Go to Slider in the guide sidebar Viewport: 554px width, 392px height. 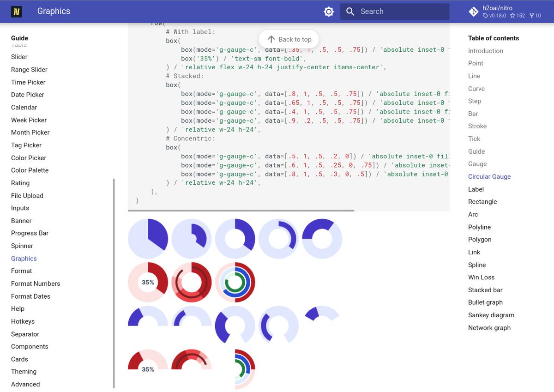[19, 57]
